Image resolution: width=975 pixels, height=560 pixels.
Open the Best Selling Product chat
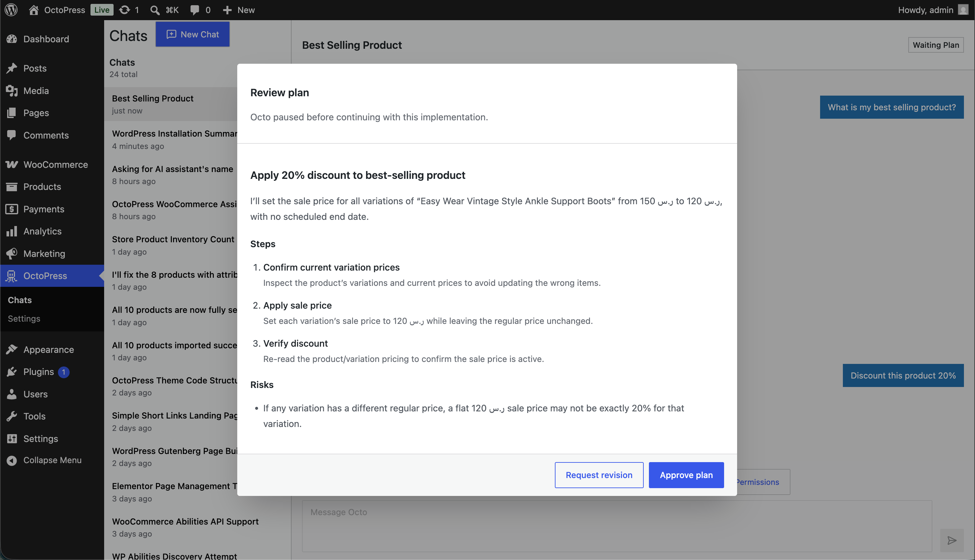171,104
